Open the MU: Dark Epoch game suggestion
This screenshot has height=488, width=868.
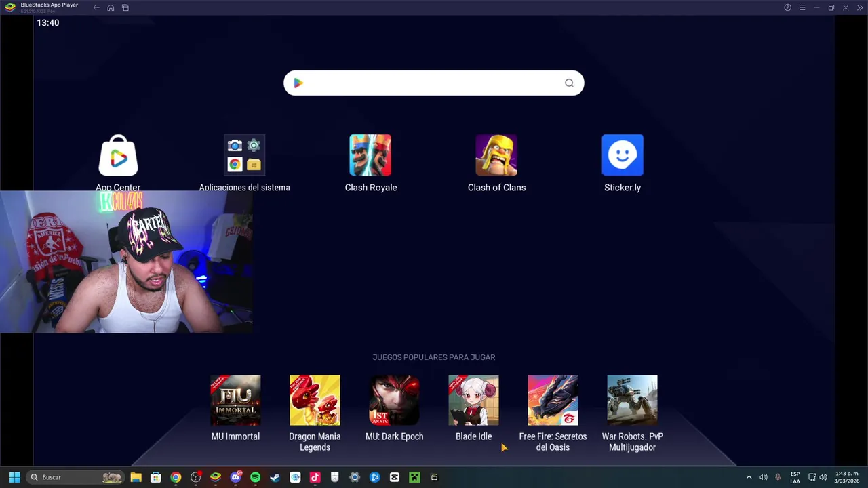pyautogui.click(x=394, y=401)
